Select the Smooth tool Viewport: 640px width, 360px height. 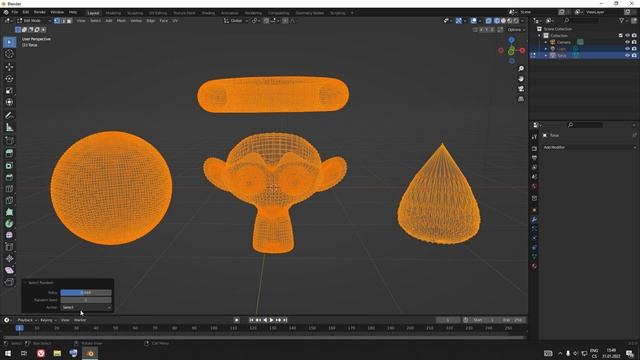9,235
